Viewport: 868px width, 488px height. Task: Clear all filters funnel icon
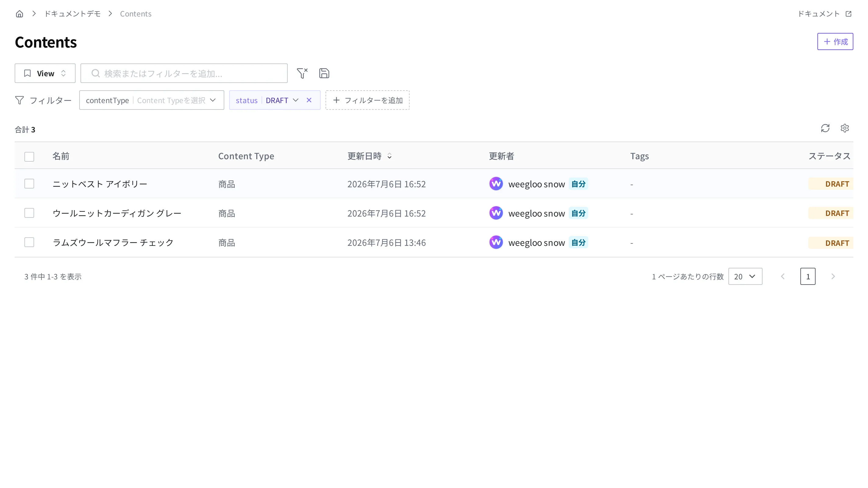302,73
